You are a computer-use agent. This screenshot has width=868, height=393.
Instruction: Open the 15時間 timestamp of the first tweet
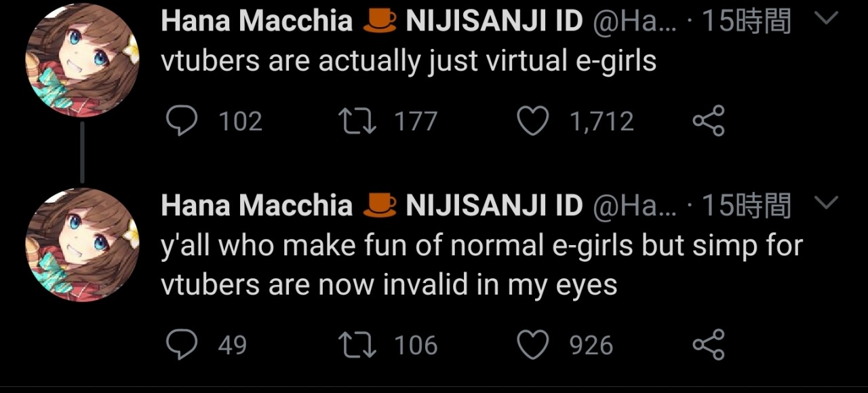pos(746,22)
